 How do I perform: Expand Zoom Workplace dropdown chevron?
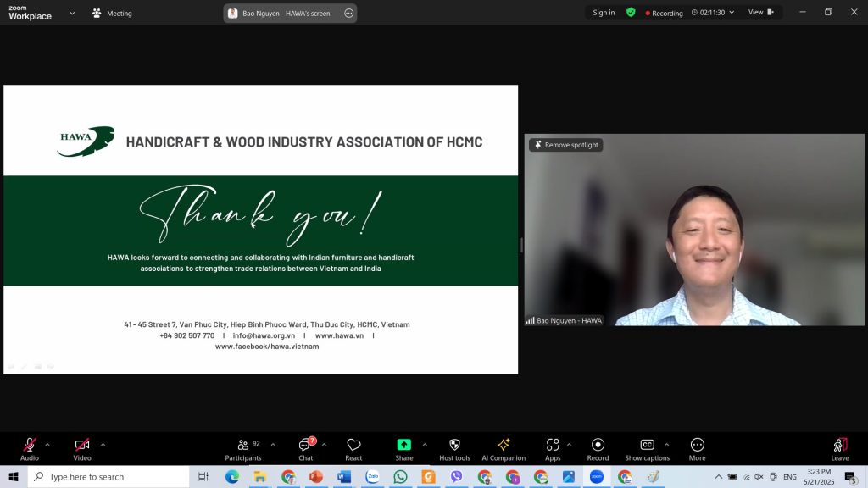pos(72,14)
